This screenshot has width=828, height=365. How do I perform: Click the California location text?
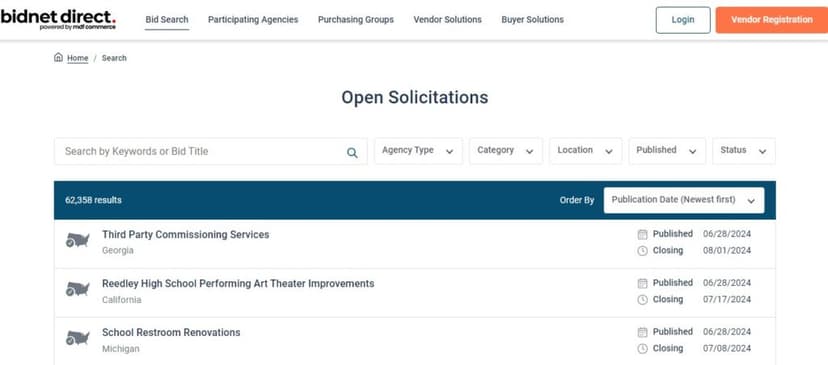click(x=121, y=300)
